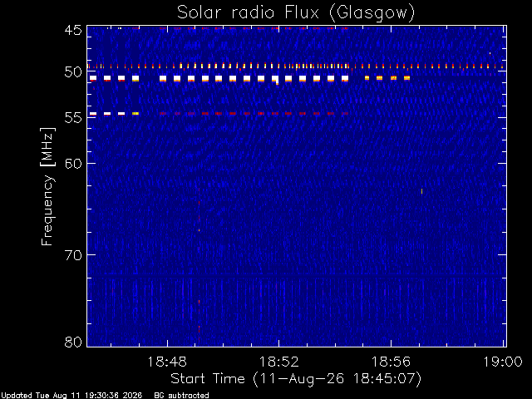
Task: Click the 55 MHz frequency label
Action: [x=73, y=118]
